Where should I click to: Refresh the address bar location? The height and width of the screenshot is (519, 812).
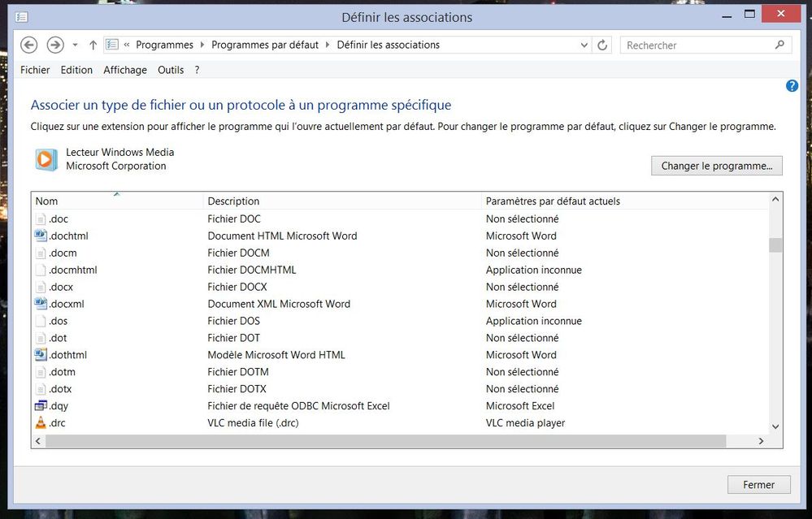602,45
